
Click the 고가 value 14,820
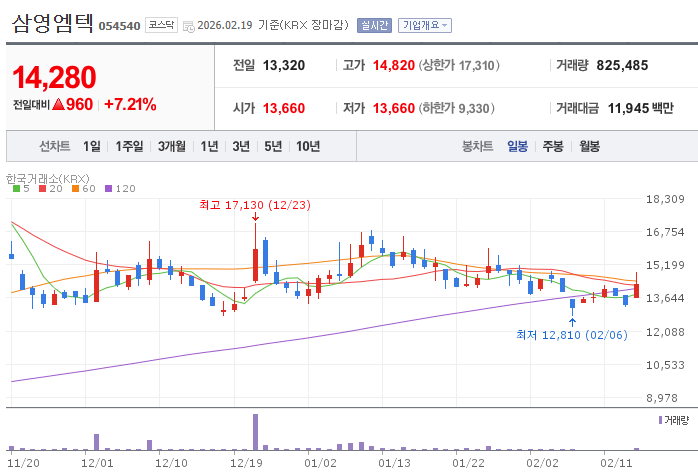(x=394, y=65)
